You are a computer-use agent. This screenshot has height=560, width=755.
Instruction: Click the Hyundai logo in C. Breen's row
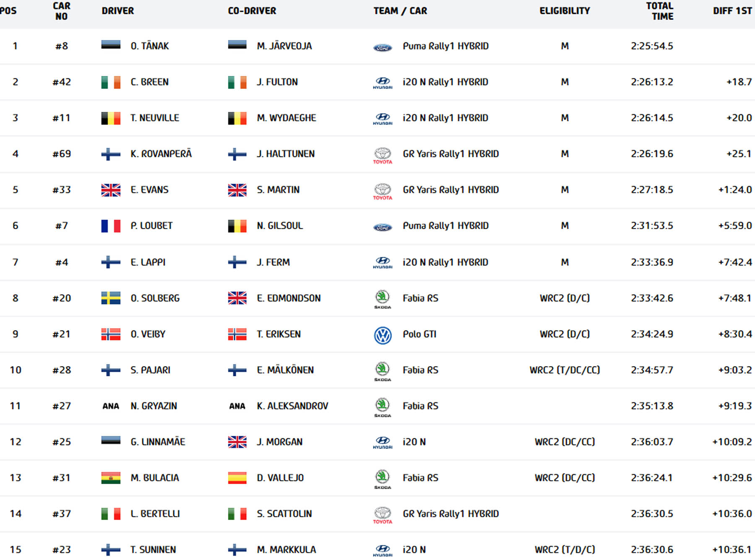pos(383,83)
